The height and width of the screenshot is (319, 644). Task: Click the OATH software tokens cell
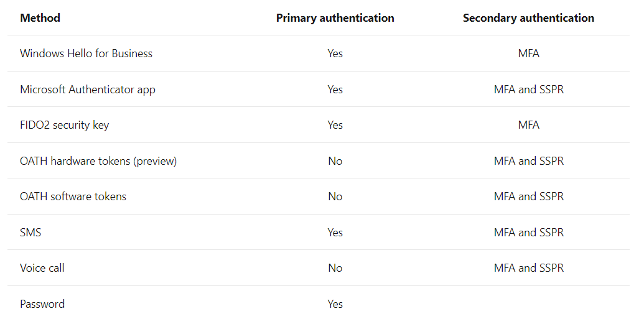tap(73, 196)
